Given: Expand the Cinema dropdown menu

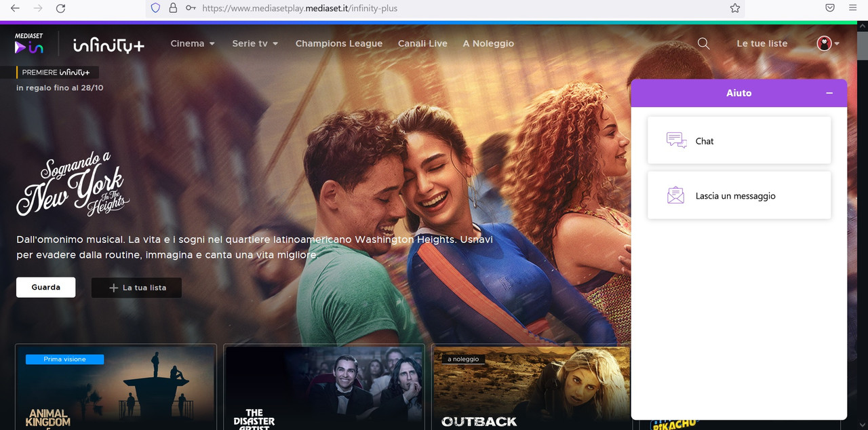Looking at the screenshot, I should tap(193, 43).
